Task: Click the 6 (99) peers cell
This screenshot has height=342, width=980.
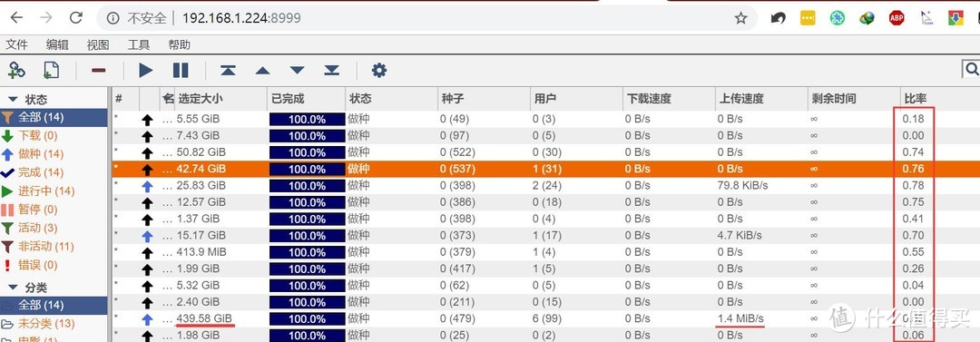Action: (547, 318)
